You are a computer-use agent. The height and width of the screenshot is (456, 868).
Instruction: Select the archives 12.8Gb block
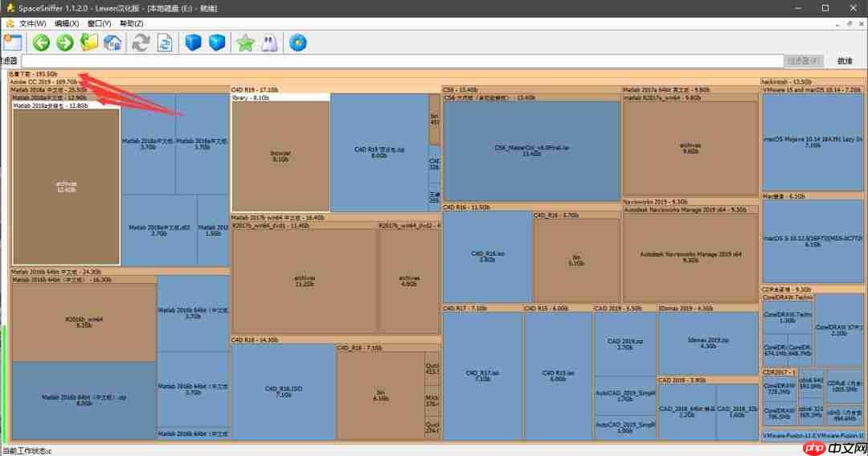click(67, 187)
